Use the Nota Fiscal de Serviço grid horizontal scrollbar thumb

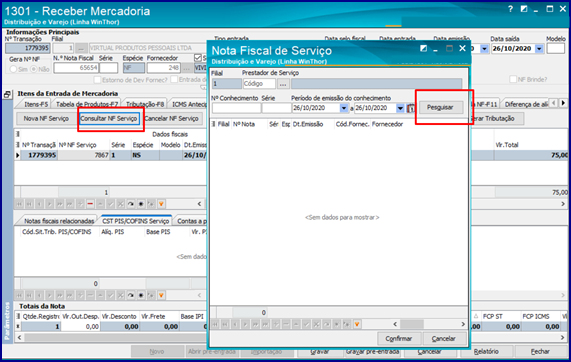click(412, 324)
